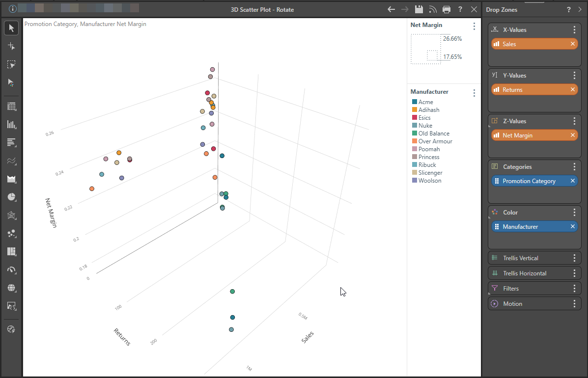Open Net Margin legend options menu
This screenshot has height=378, width=588.
pos(474,26)
